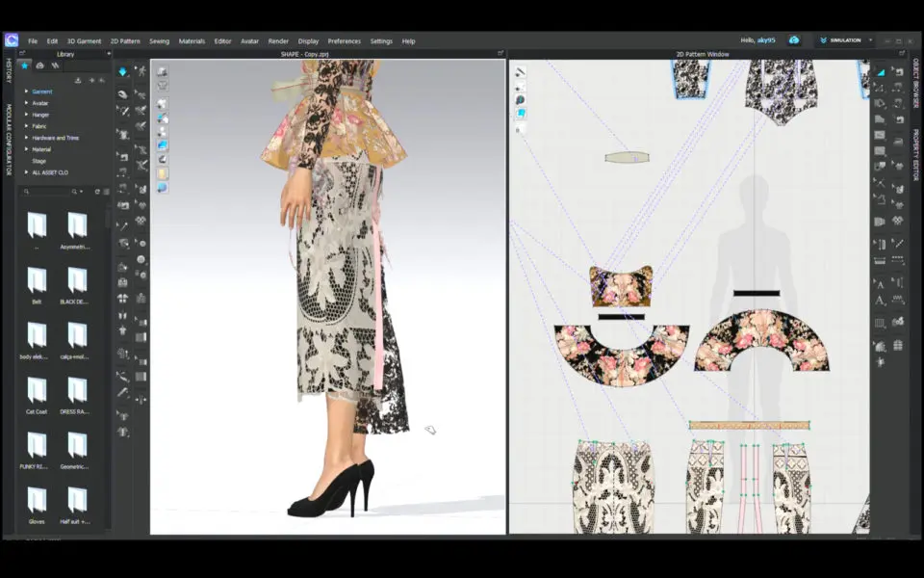
Task: Click the Select/Move tool beside Simulate
Action: click(x=141, y=71)
